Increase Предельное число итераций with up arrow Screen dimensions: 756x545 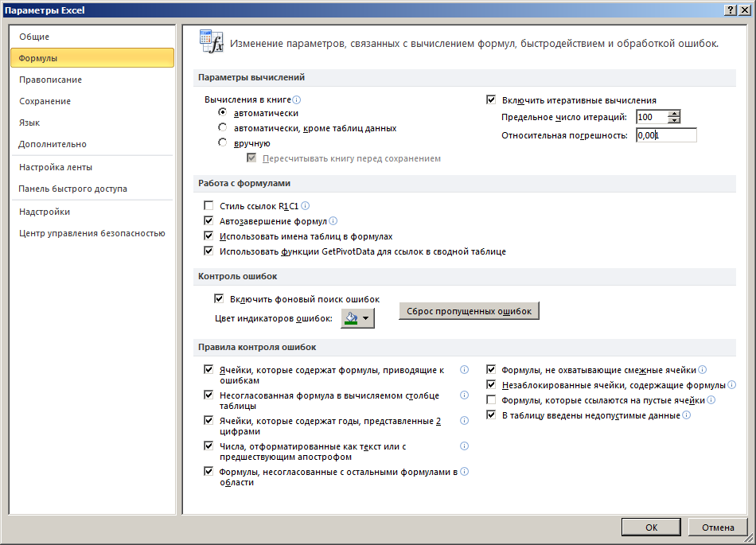674,113
